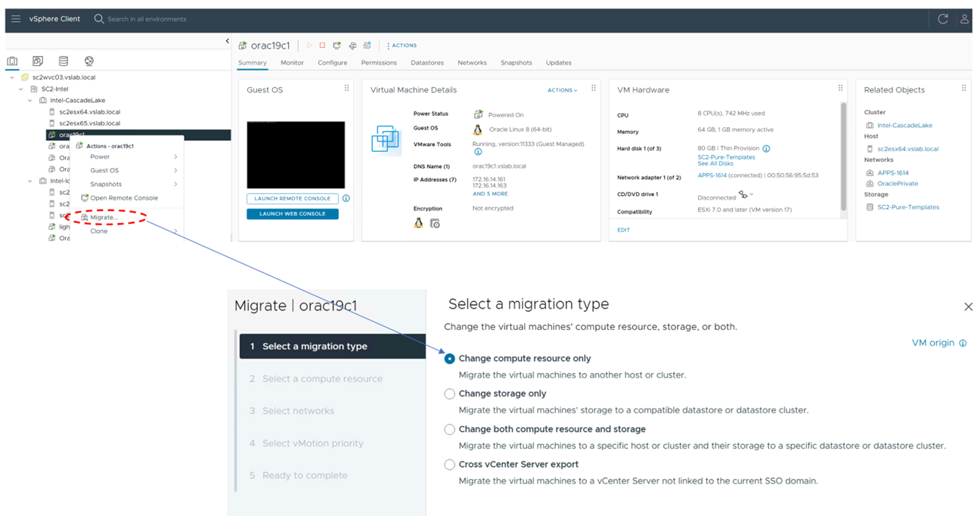The image size is (980, 516).
Task: Click drag handle of Virtual Machine Details card
Action: pyautogui.click(x=594, y=89)
